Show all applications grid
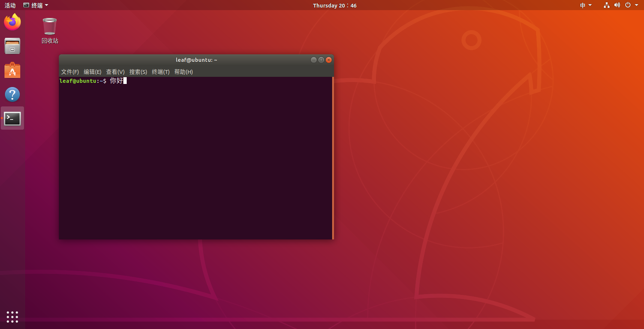Viewport: 644px width, 329px height. tap(12, 317)
